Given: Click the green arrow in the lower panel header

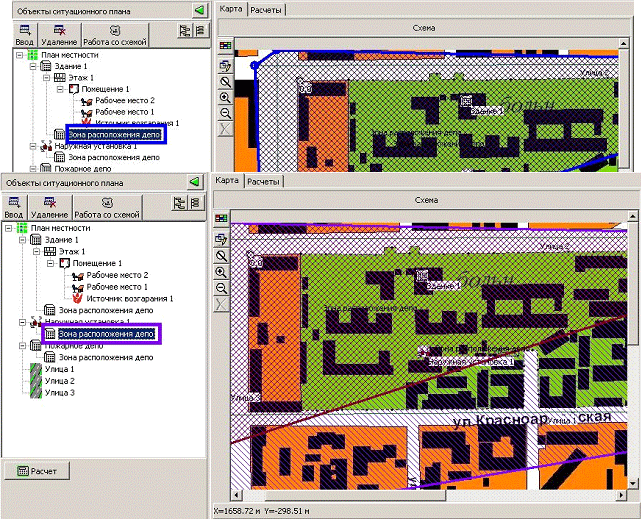Looking at the screenshot, I should tap(195, 181).
